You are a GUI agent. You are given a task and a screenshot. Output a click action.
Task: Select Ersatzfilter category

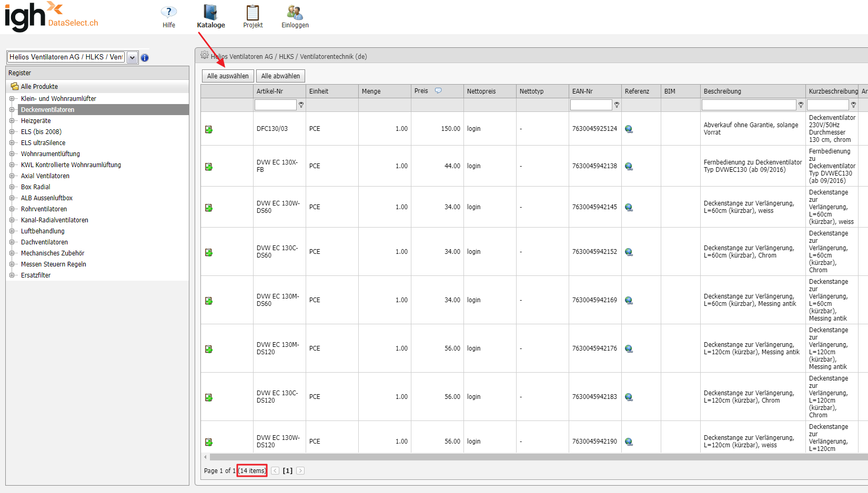coord(36,275)
